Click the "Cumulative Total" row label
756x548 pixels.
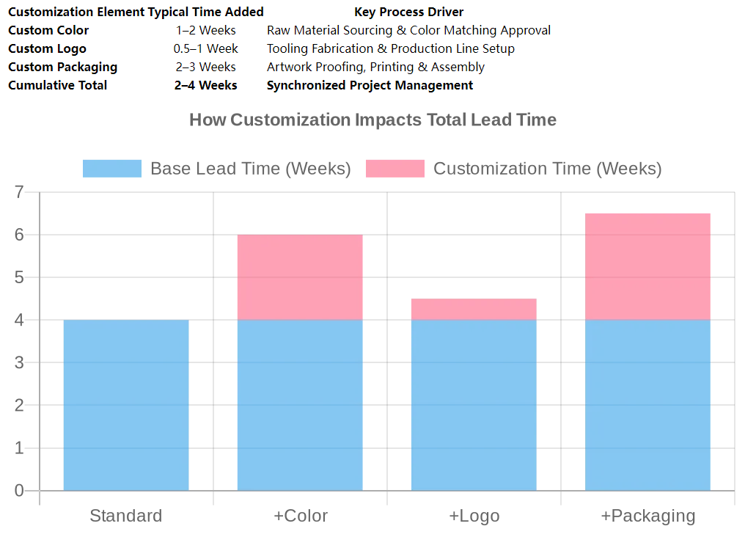point(57,85)
